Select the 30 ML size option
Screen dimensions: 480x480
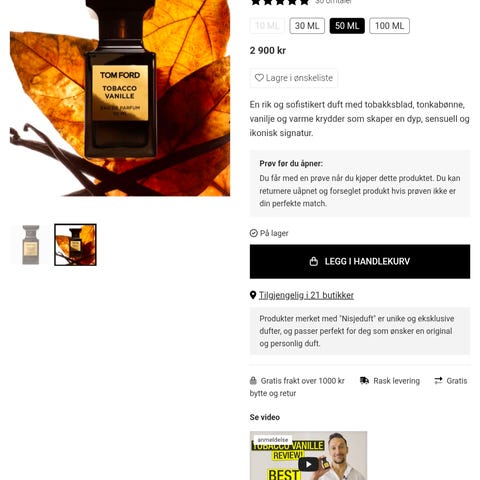pos(307,26)
